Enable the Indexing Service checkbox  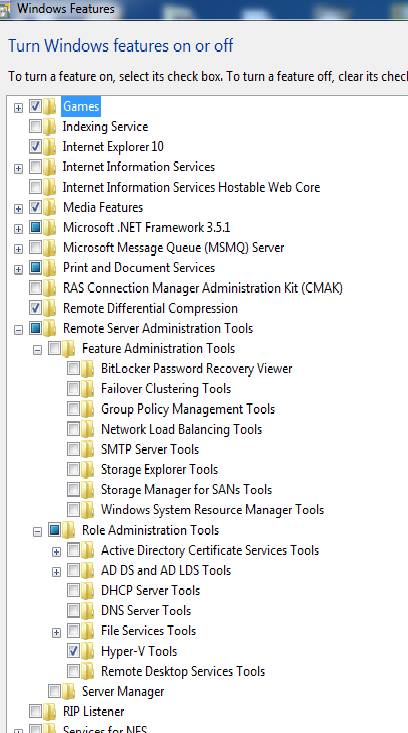tap(36, 126)
